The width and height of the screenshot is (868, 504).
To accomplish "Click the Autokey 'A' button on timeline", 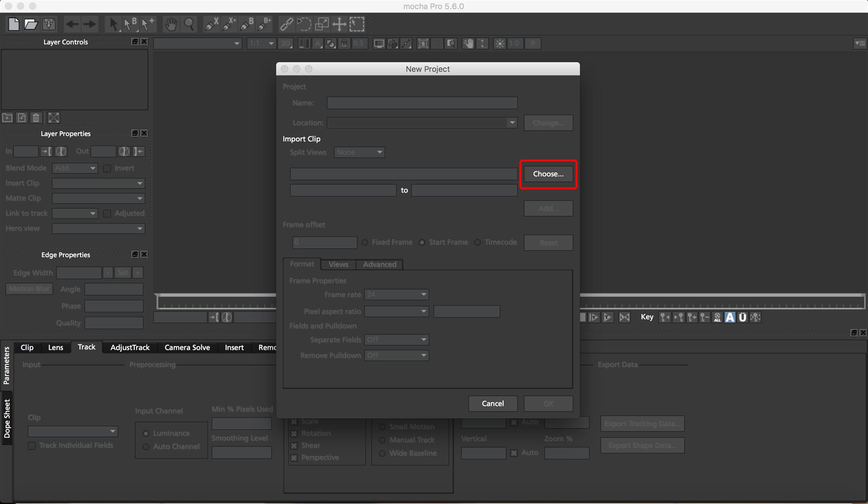I will tap(730, 317).
